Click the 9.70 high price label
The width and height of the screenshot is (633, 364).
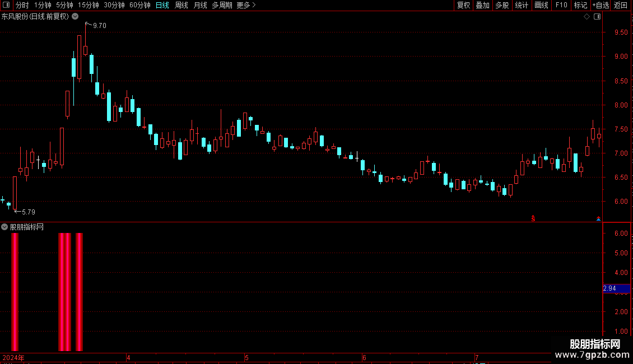point(99,26)
